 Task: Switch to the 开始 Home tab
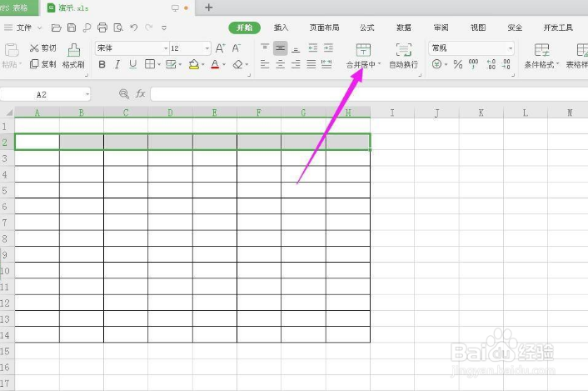point(245,28)
